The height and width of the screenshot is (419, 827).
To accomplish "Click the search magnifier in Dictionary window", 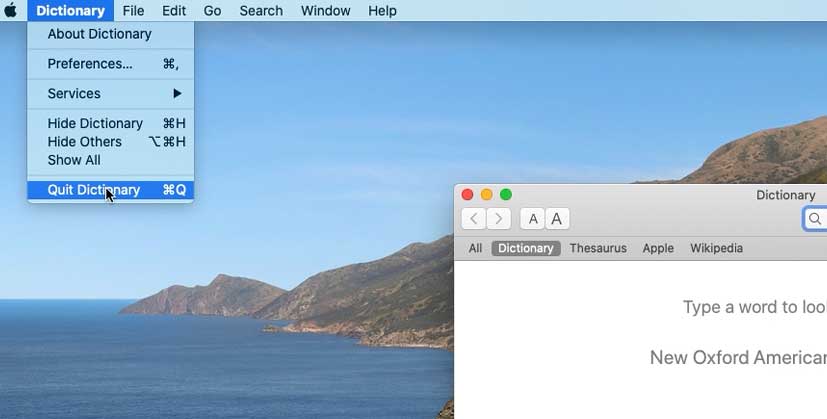I will (815, 218).
